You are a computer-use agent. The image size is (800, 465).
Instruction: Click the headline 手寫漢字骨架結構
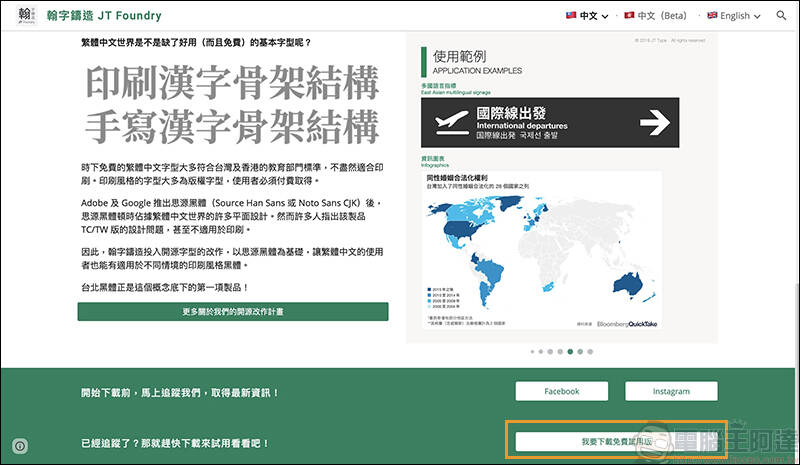coord(232,127)
